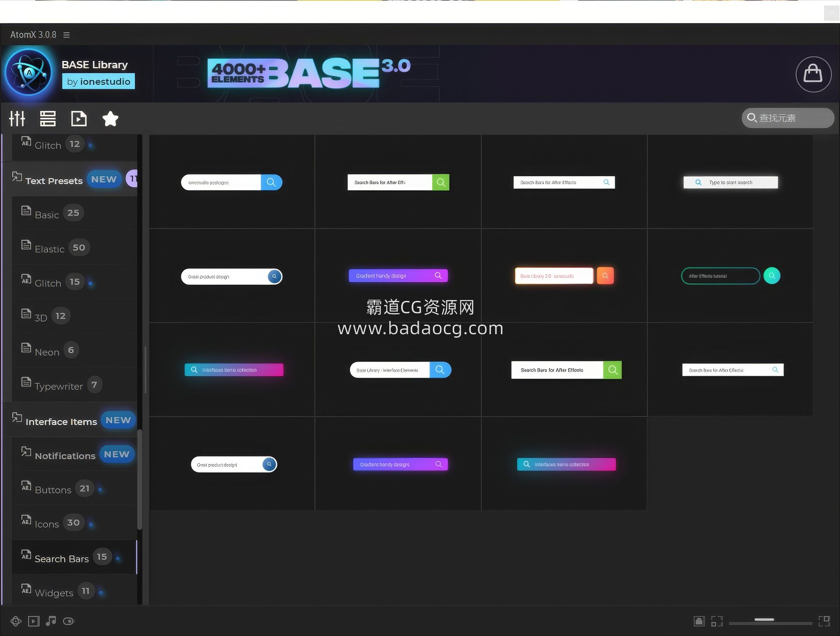Open the Basic 25 text presets
840x636 pixels.
(74, 214)
